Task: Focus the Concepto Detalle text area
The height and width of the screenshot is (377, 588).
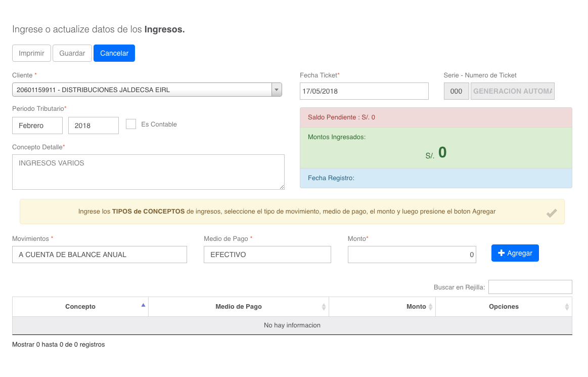Action: (148, 172)
